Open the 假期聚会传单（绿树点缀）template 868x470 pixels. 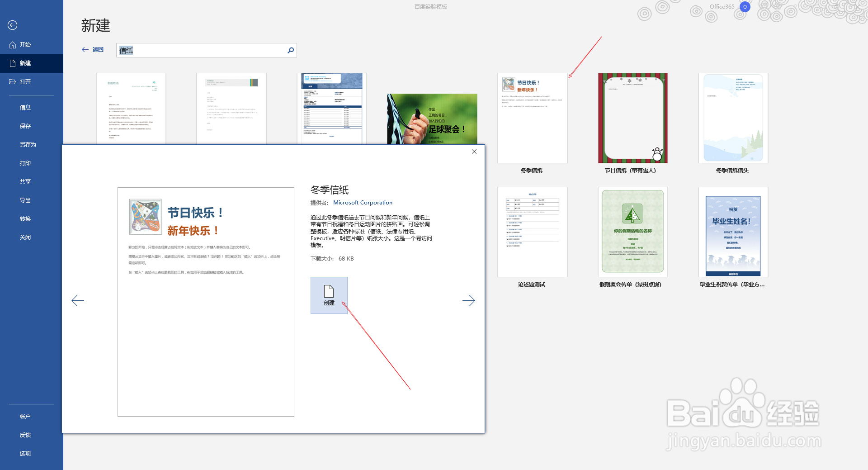[x=632, y=232]
